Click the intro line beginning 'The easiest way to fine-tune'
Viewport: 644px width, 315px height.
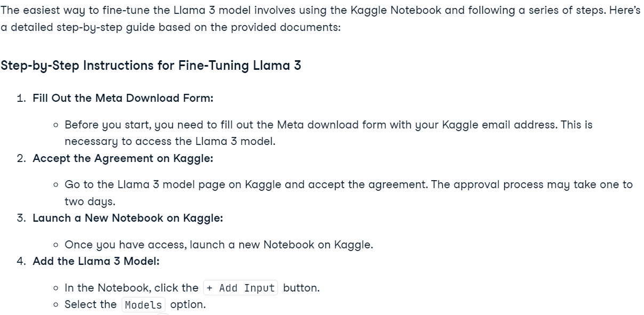(x=320, y=10)
